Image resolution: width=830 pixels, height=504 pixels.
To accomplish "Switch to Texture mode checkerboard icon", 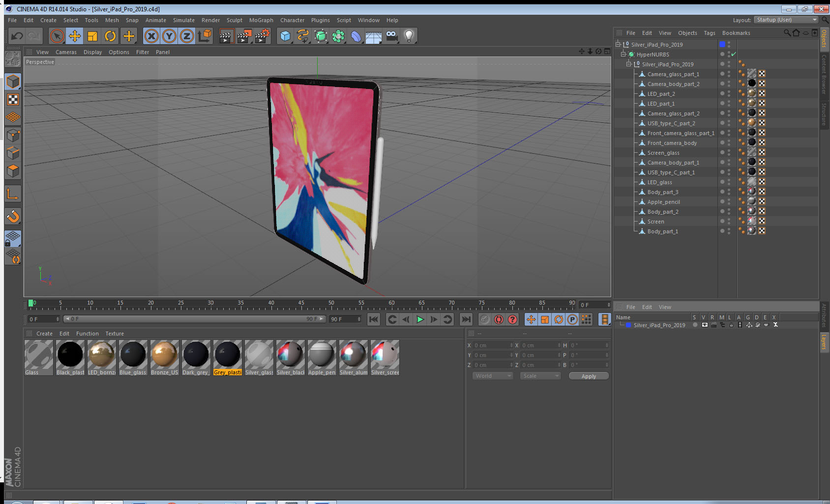I will tap(13, 100).
